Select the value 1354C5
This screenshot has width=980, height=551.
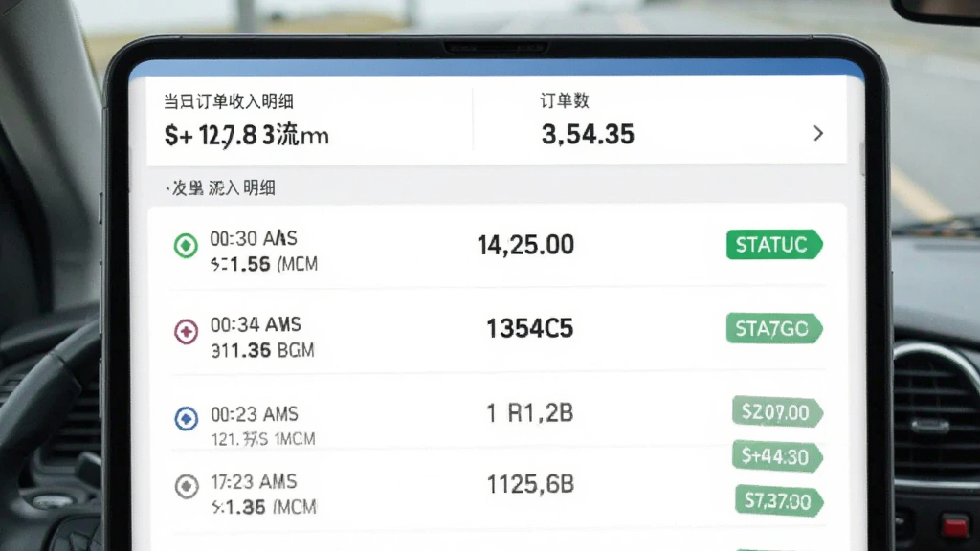[529, 329]
